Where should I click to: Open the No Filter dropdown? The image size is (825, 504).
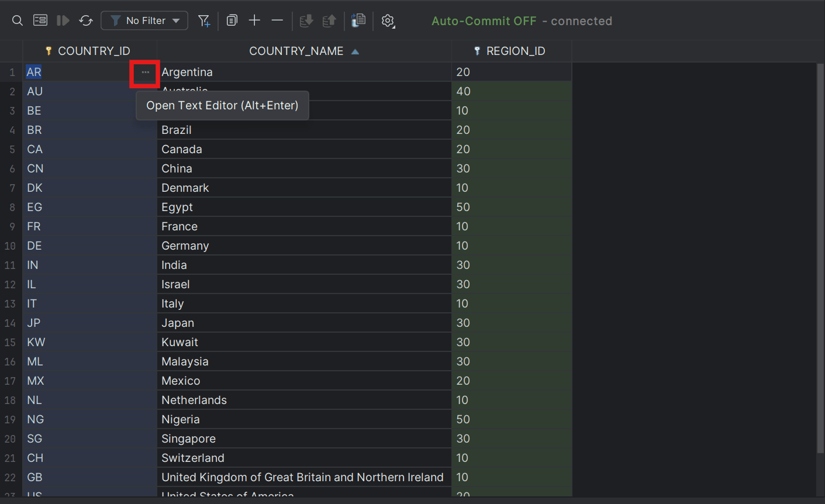click(x=144, y=20)
